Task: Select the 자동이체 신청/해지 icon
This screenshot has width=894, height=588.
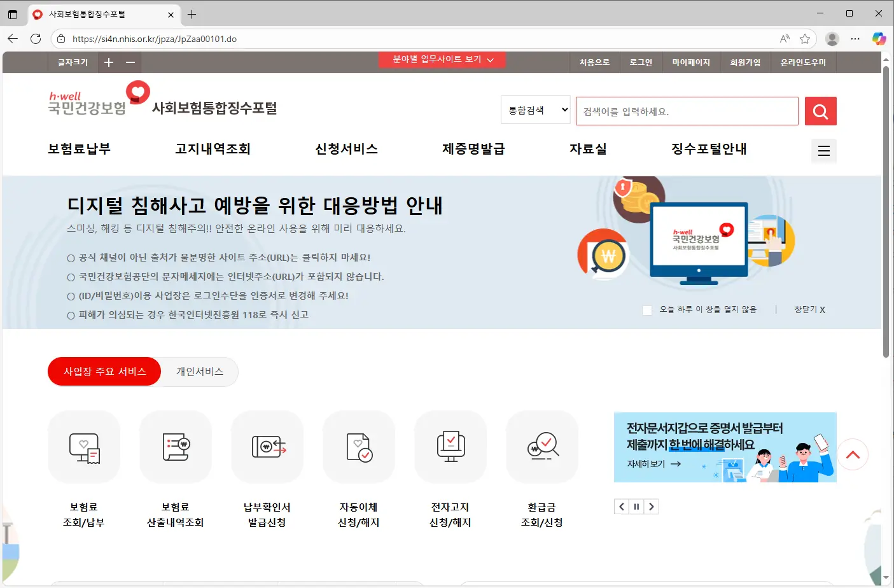Action: [x=359, y=447]
